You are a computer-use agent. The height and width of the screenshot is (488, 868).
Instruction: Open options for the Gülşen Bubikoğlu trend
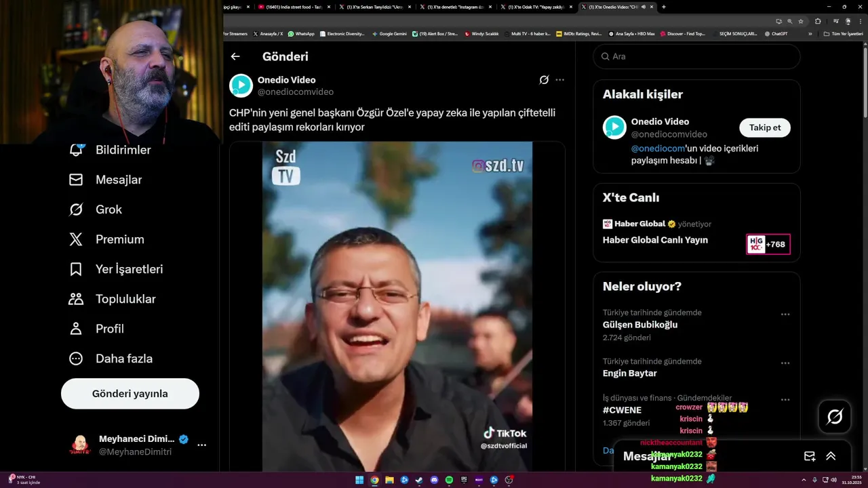point(785,314)
